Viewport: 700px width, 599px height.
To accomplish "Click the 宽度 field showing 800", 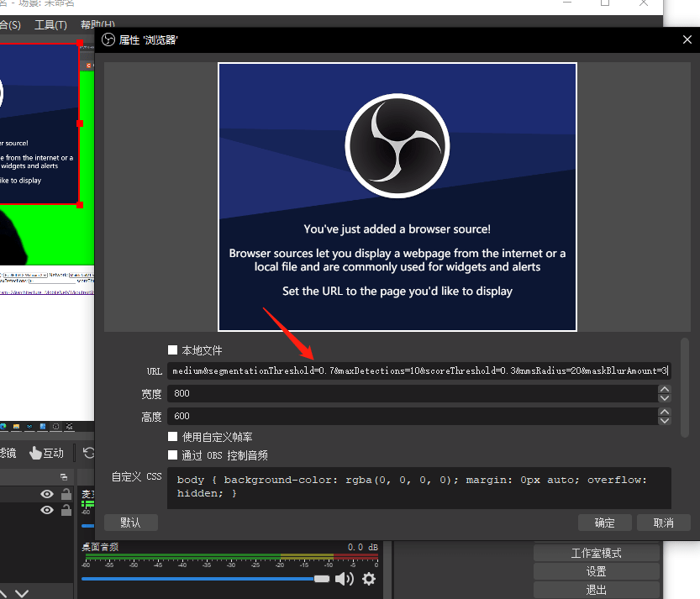I will pos(413,393).
